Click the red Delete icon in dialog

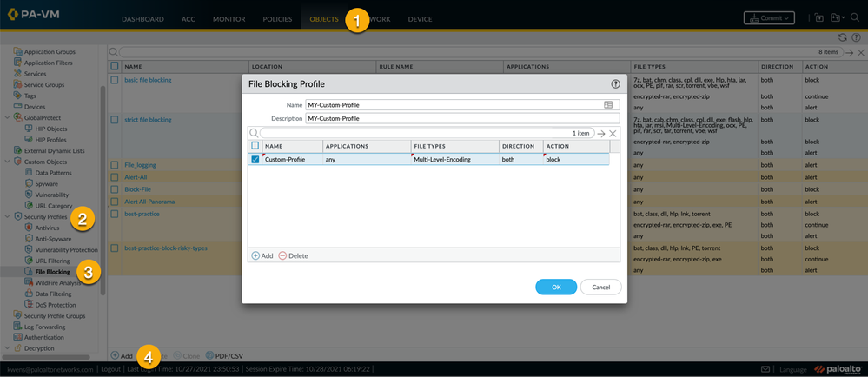(x=282, y=256)
